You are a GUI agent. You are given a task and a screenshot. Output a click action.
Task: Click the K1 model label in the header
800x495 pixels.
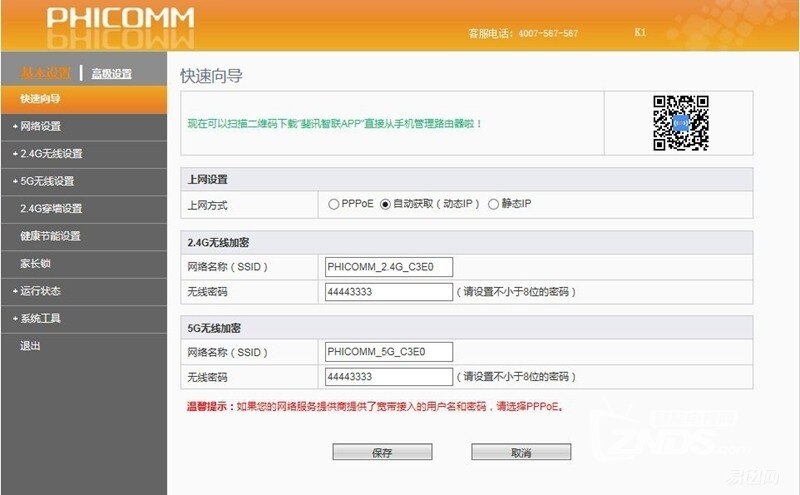click(640, 32)
